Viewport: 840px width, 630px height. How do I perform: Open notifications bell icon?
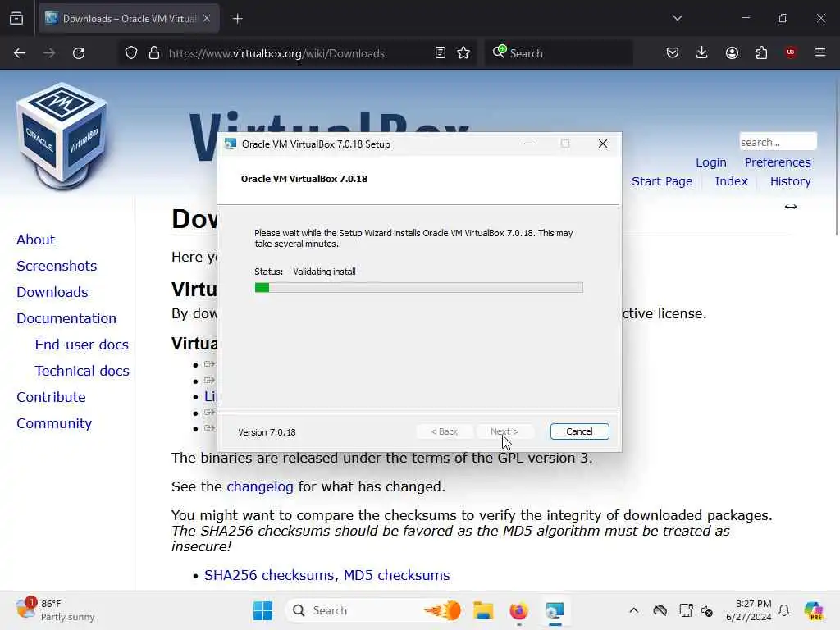click(783, 610)
